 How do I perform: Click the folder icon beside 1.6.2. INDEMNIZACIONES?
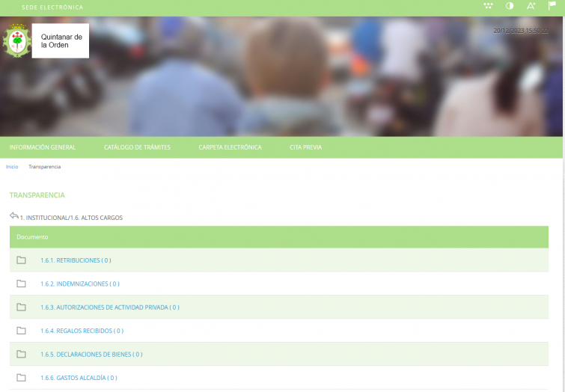pyautogui.click(x=22, y=284)
